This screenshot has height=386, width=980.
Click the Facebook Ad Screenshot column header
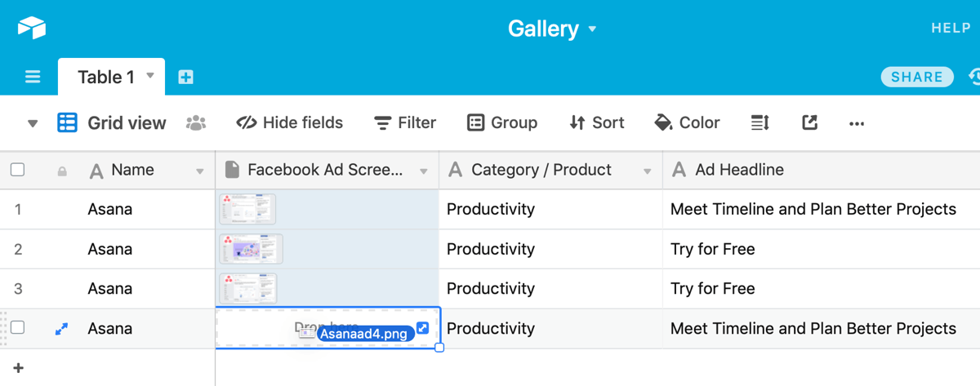click(327, 170)
